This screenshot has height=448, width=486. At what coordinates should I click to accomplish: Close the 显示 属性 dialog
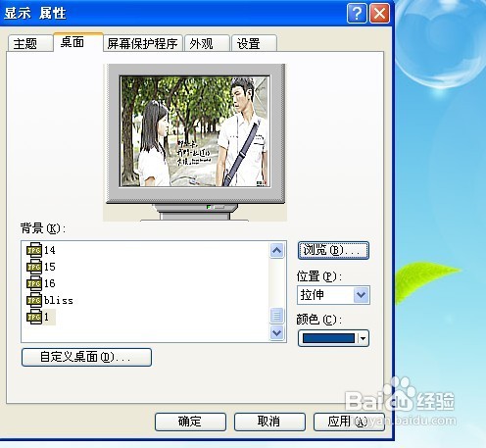[379, 14]
